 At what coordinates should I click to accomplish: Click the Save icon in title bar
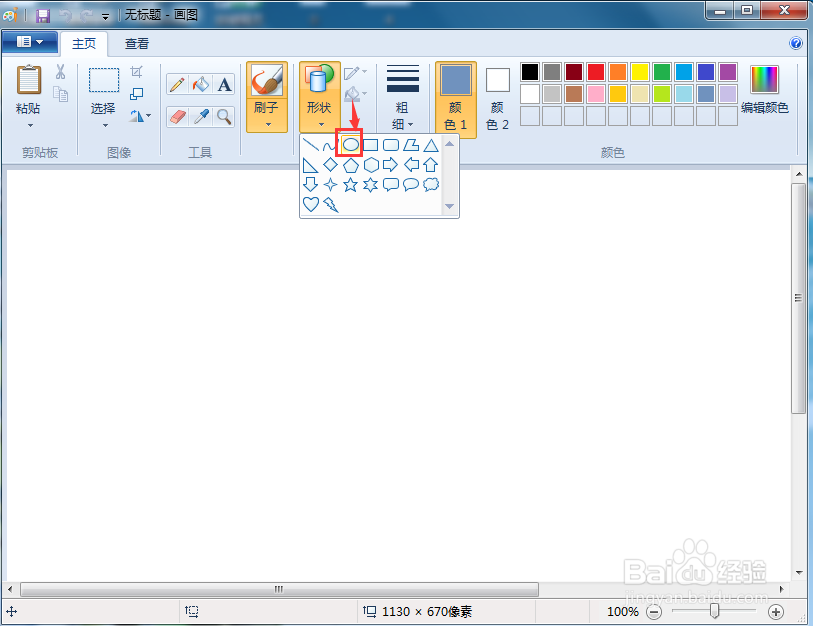(x=43, y=16)
